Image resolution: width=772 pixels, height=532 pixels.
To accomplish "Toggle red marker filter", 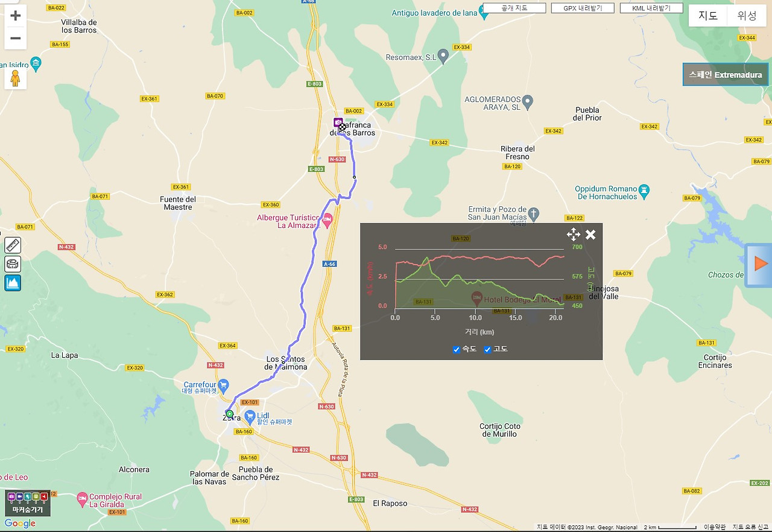I will (43, 496).
